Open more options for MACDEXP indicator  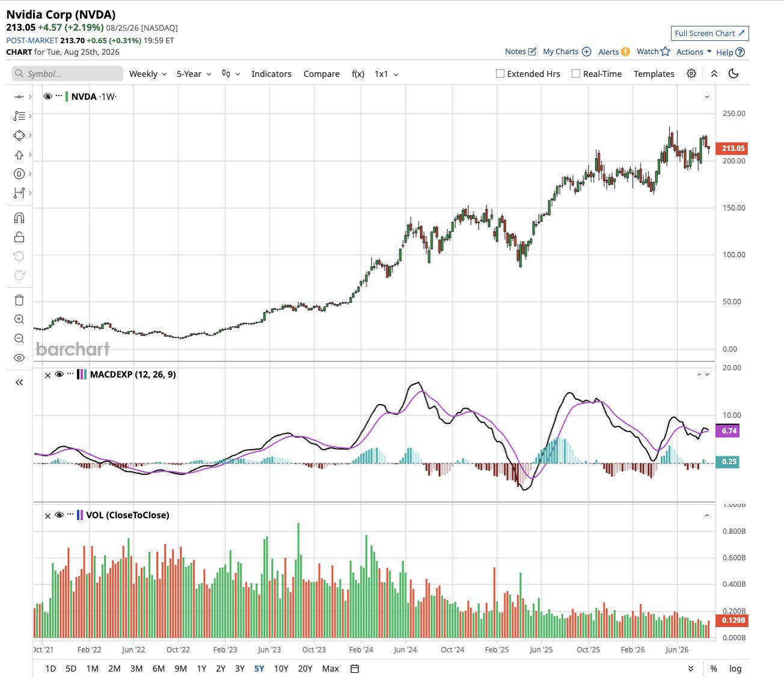coord(70,374)
